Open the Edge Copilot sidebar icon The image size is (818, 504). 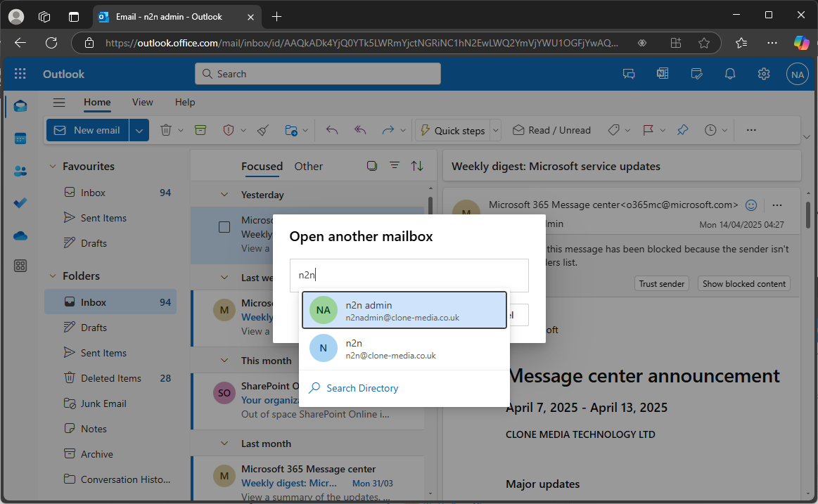click(801, 44)
